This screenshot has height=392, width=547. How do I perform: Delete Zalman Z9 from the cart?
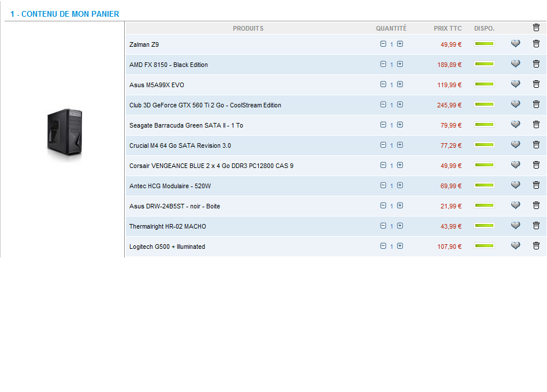536,44
